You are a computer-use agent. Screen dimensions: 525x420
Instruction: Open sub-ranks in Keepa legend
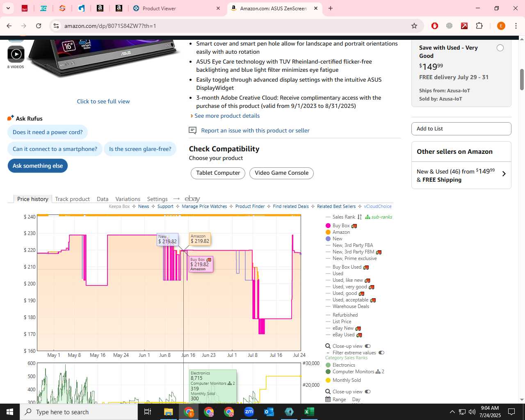(x=379, y=217)
